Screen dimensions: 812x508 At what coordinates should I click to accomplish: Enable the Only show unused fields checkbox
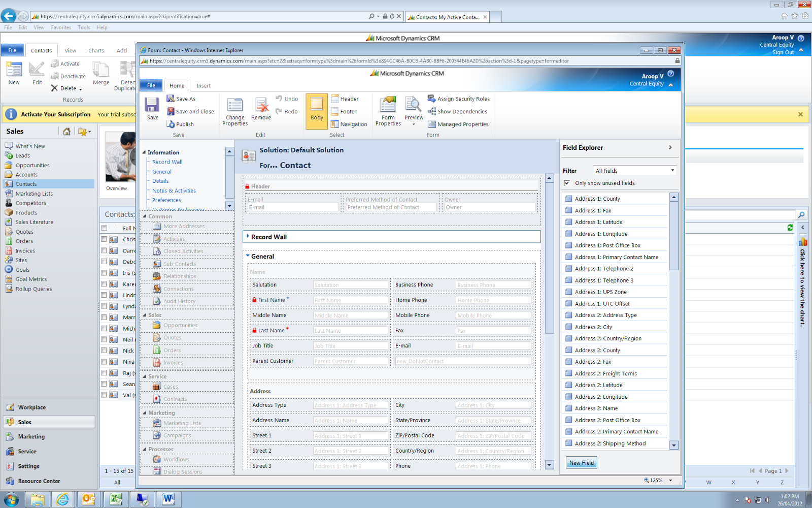567,183
